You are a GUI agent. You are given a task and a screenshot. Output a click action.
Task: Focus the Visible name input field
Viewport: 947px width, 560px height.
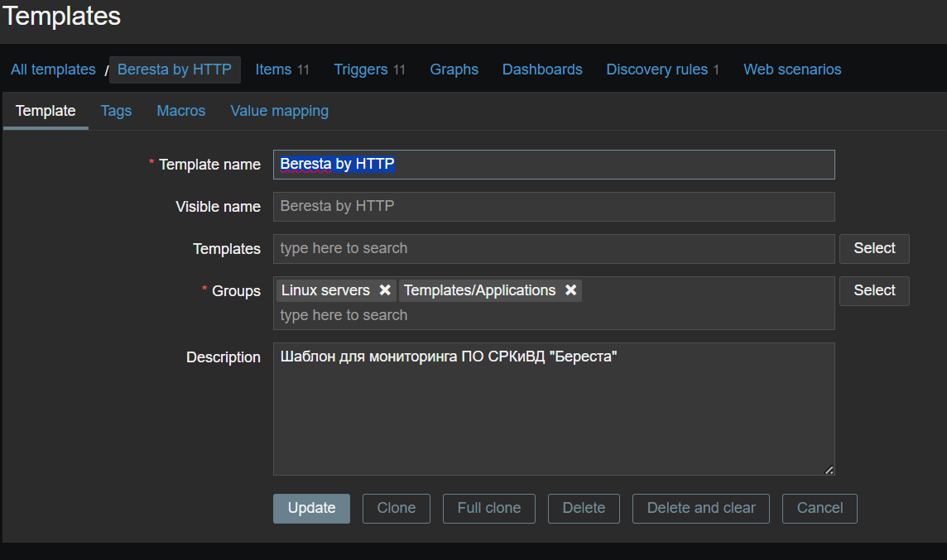pos(553,207)
